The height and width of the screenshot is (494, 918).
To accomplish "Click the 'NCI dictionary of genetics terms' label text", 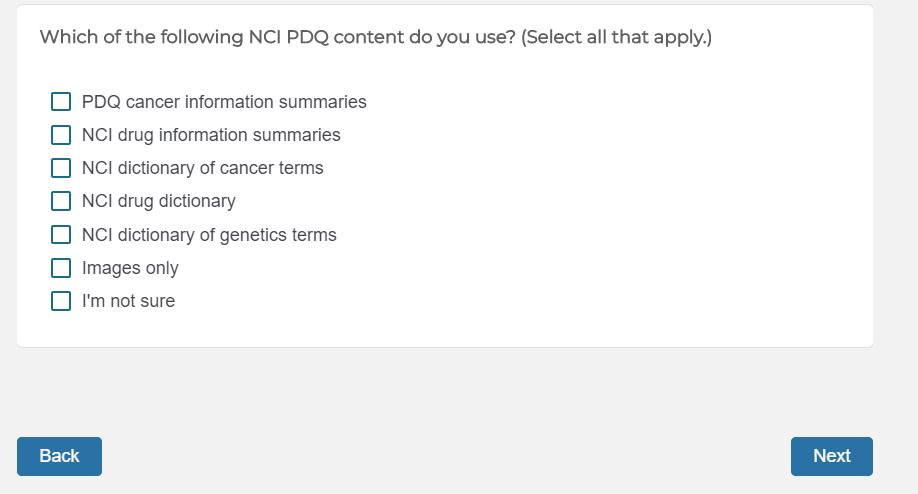I will pyautogui.click(x=209, y=235).
